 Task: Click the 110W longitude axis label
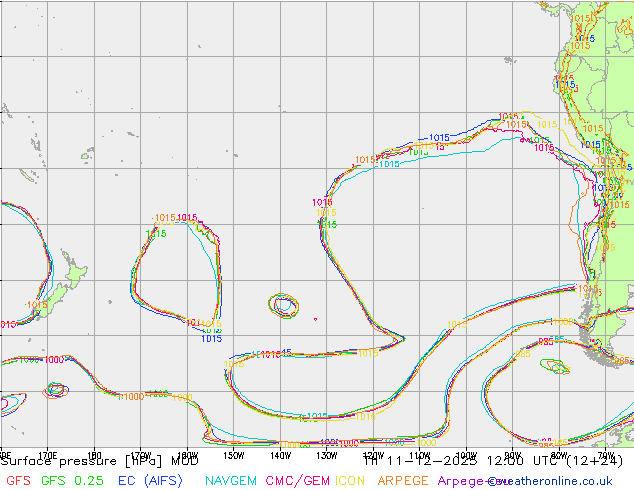point(419,455)
